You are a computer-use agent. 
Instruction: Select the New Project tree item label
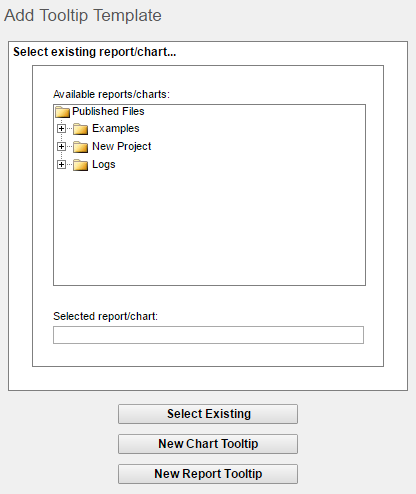click(122, 146)
